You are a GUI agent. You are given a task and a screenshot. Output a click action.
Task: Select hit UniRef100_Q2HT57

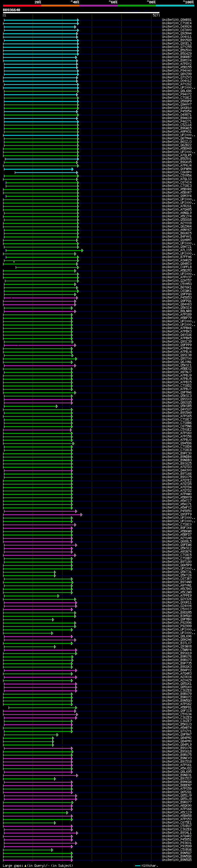(x=177, y=281)
